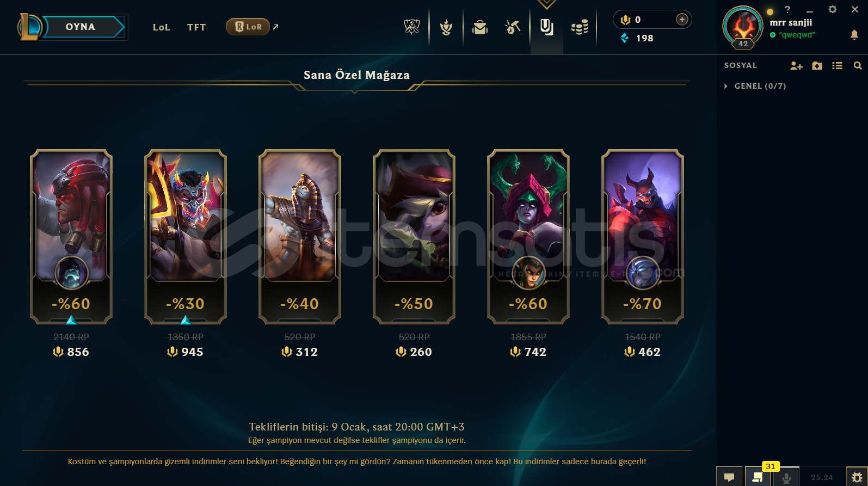The height and width of the screenshot is (486, 868).
Task: Expand the GENEL (0/7) friends group
Action: 756,86
